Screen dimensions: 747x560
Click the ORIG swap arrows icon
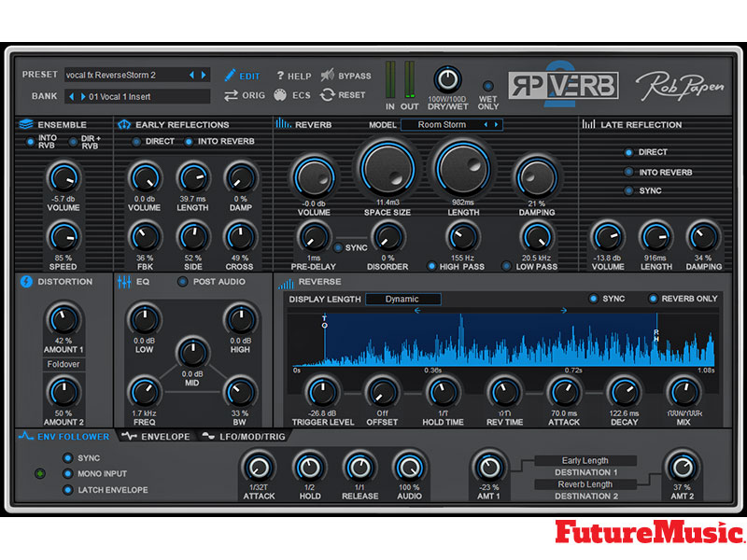coord(231,96)
